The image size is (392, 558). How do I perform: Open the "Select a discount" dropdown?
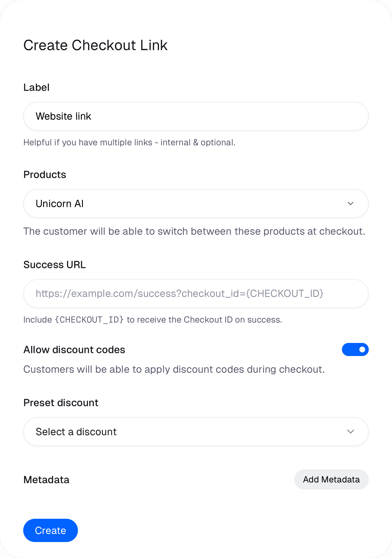pyautogui.click(x=196, y=432)
